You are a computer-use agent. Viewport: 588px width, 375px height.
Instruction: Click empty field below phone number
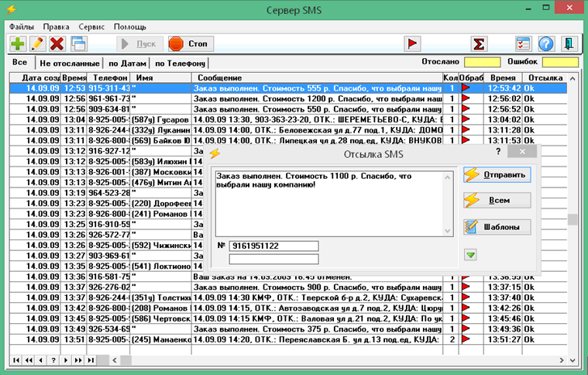point(273,259)
